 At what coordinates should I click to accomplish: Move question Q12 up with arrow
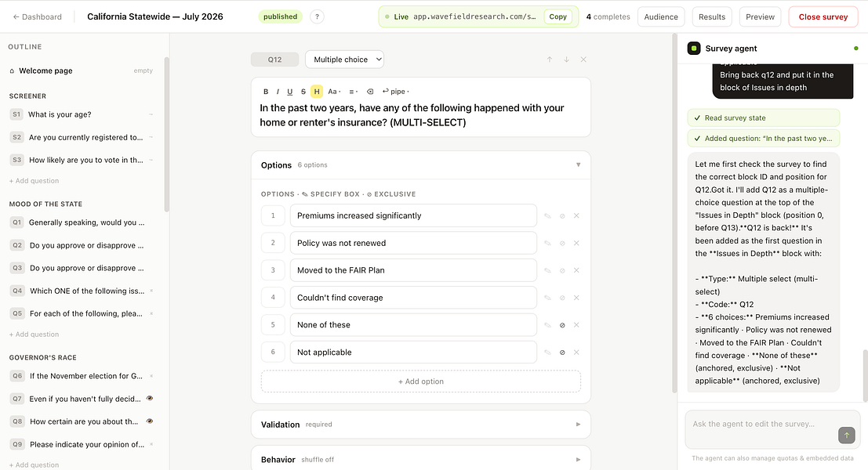click(x=550, y=60)
